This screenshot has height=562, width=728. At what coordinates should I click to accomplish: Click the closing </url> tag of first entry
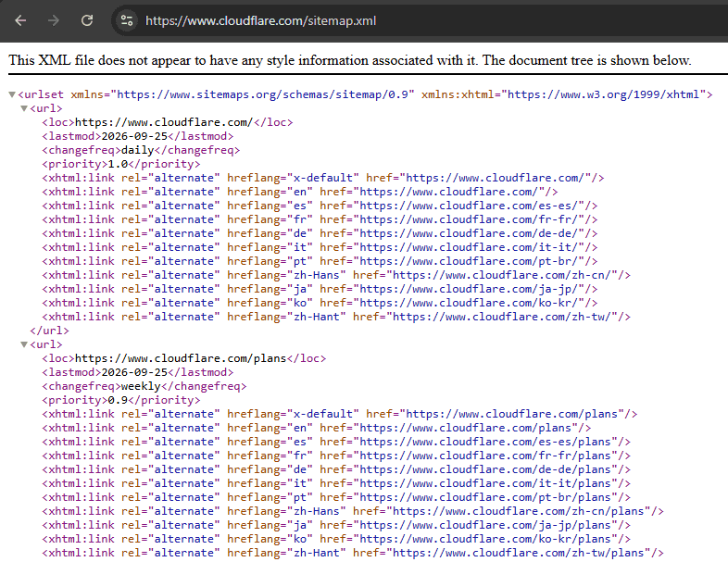[49, 331]
